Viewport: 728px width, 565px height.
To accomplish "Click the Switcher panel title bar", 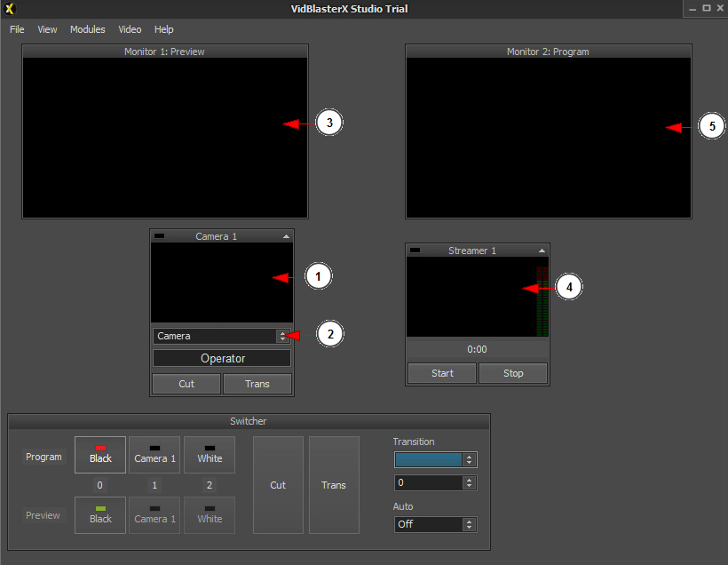I will click(249, 421).
